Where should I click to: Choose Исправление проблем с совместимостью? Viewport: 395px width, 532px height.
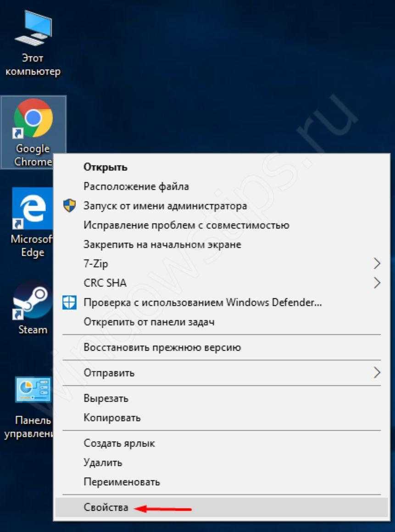(x=186, y=225)
